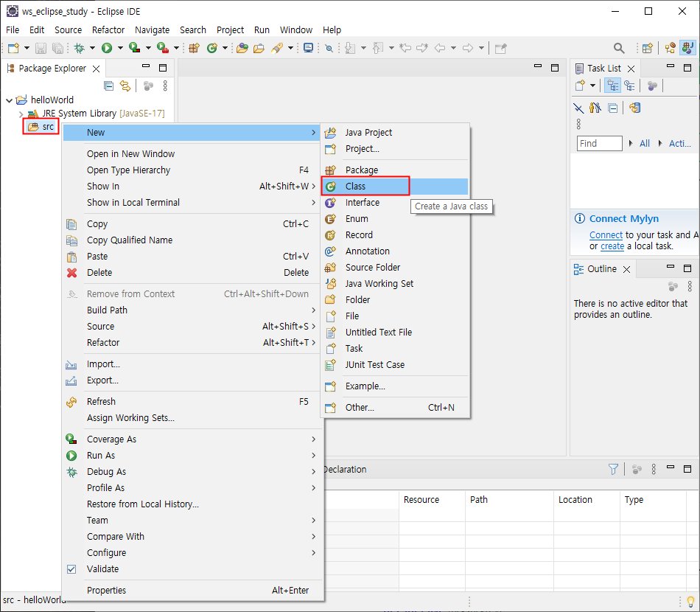Click the New Java Class toolbar icon

click(x=212, y=48)
